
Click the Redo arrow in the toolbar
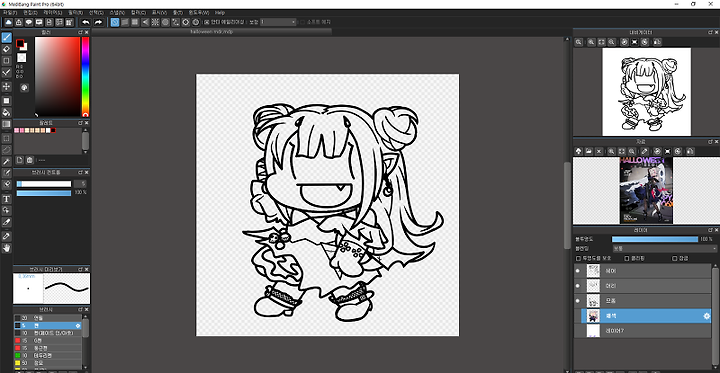pos(98,22)
